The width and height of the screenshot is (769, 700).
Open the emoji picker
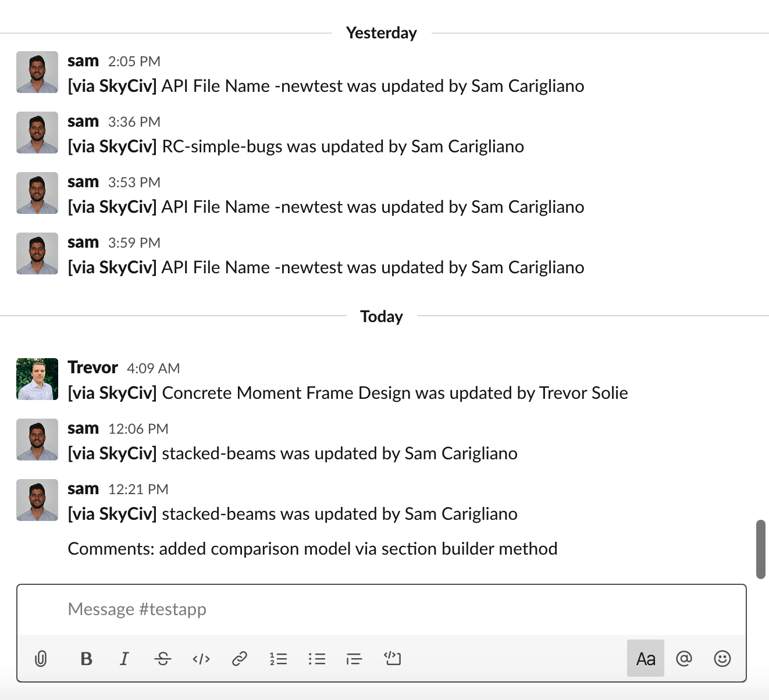pos(722,659)
